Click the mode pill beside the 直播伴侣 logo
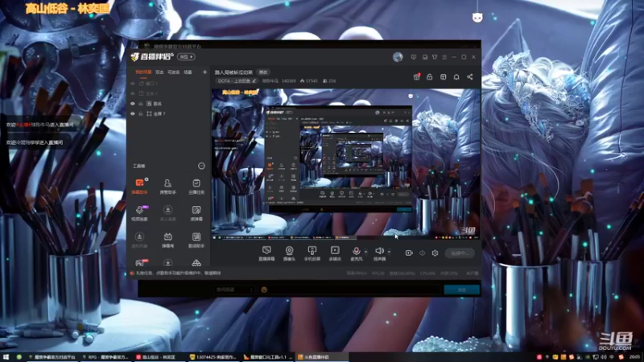 186,56
